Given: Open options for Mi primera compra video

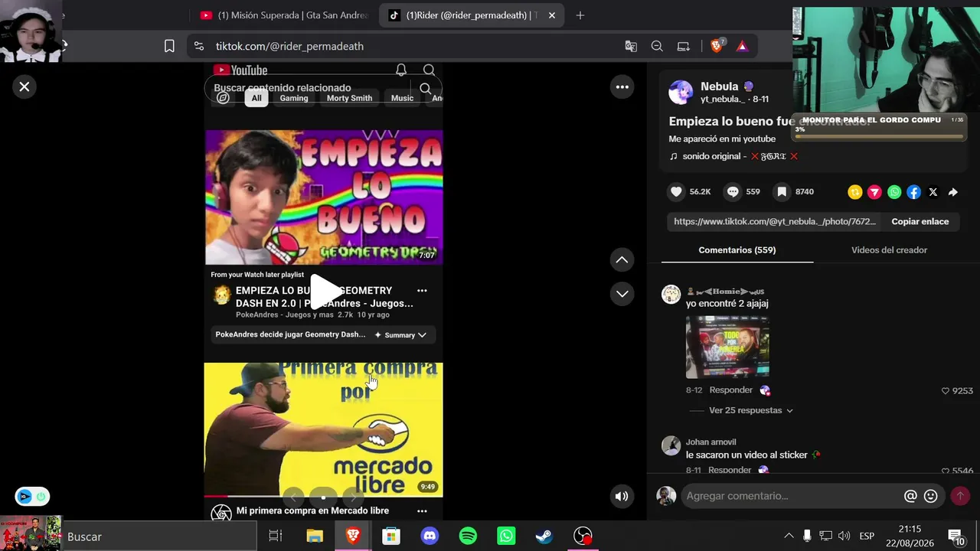Looking at the screenshot, I should 422,511.
